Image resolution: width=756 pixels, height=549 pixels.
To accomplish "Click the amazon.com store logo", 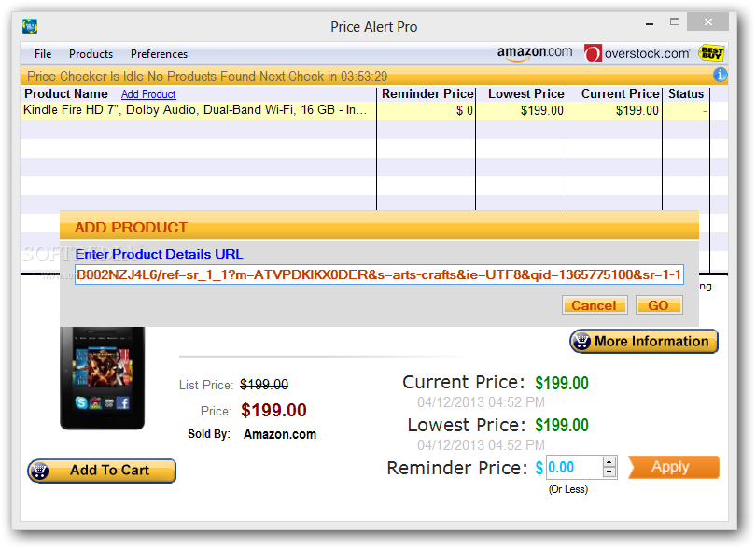I will (x=535, y=53).
